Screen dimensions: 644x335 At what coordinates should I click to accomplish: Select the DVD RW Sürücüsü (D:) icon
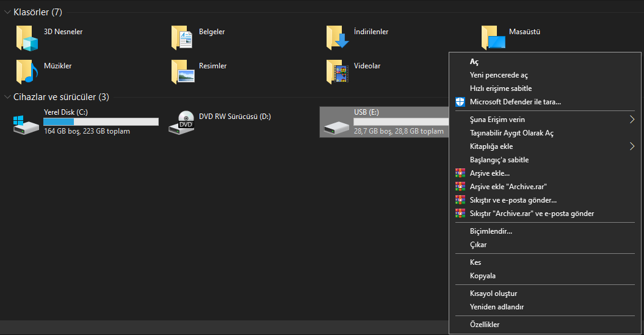point(181,123)
